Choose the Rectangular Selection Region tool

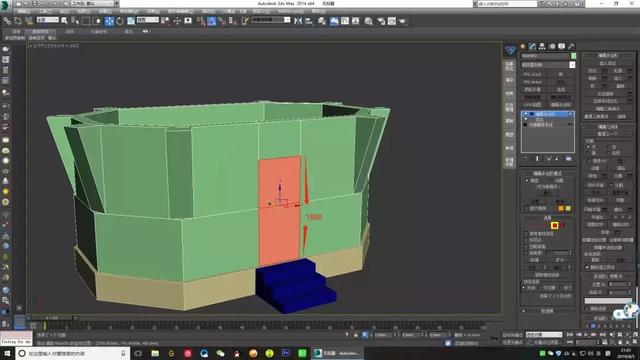86,21
